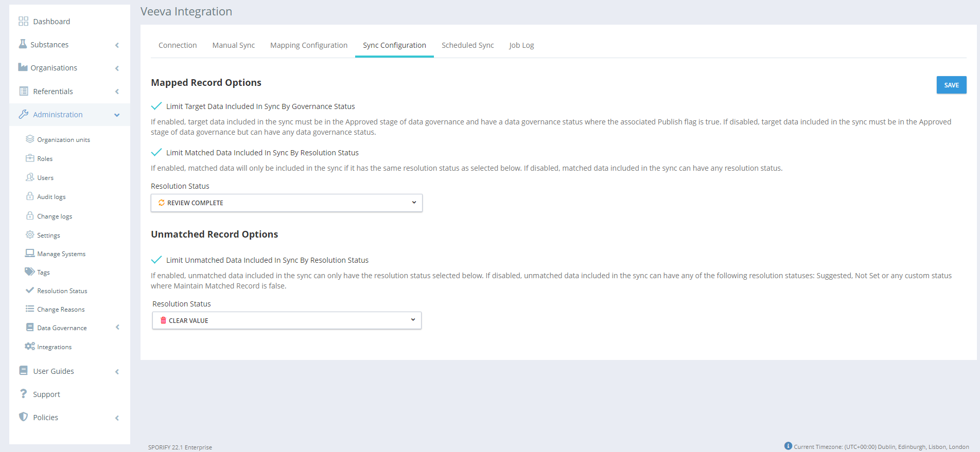Screen dimensions: 980x452
Task: Disable Limit Unmatched Data by Resolution Status
Action: pyautogui.click(x=156, y=260)
